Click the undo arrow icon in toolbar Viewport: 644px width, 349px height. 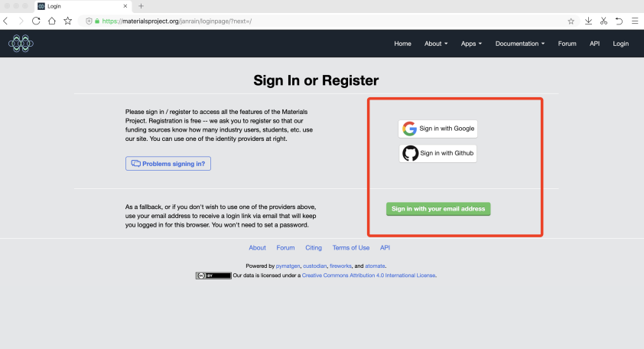point(619,21)
